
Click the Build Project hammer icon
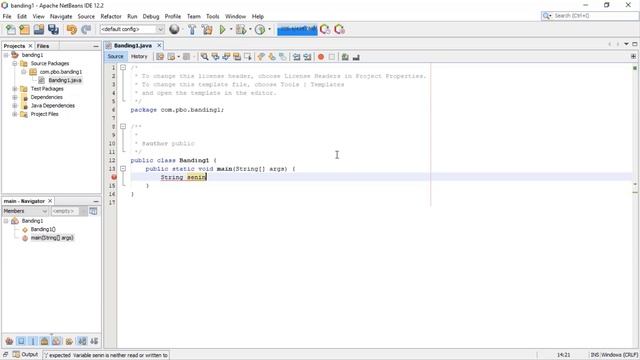click(192, 29)
